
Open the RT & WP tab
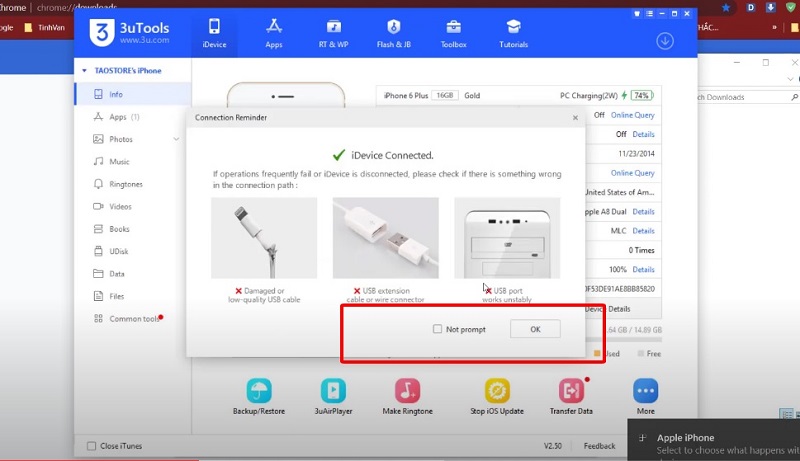point(334,33)
